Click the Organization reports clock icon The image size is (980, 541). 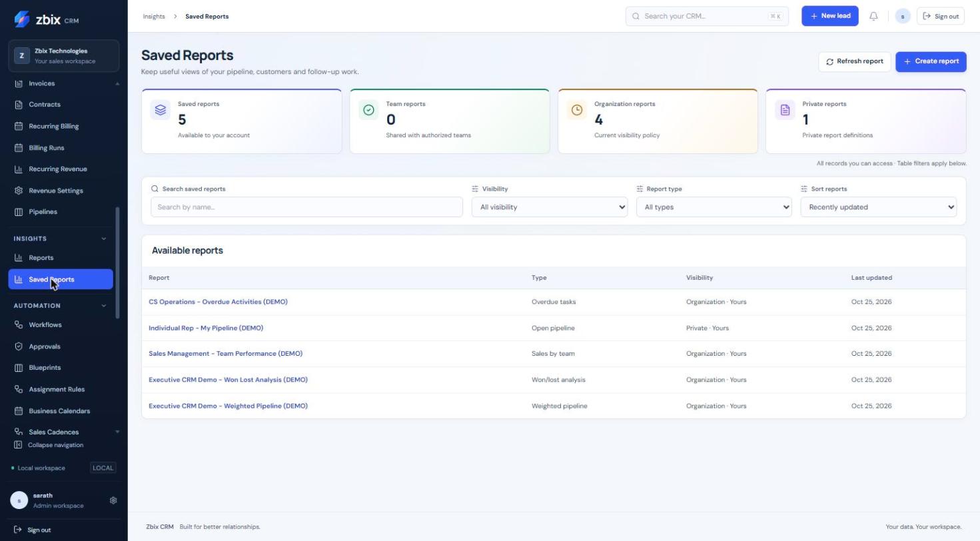pyautogui.click(x=577, y=110)
